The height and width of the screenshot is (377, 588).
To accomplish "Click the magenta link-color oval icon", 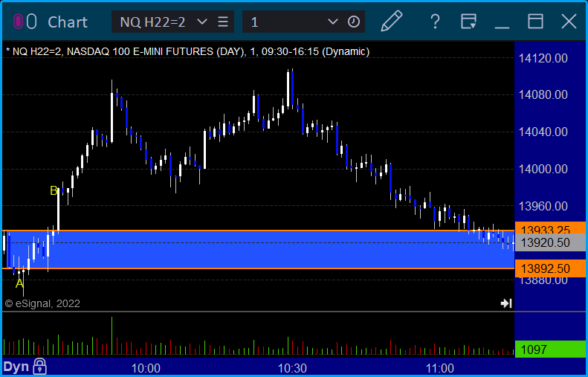I will pyautogui.click(x=18, y=22).
